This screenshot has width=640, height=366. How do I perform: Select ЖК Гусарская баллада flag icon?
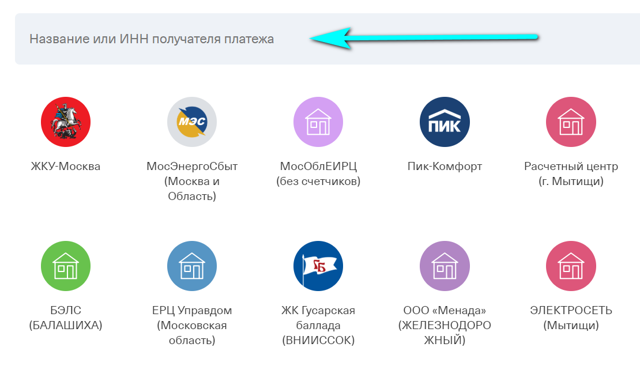tap(318, 266)
